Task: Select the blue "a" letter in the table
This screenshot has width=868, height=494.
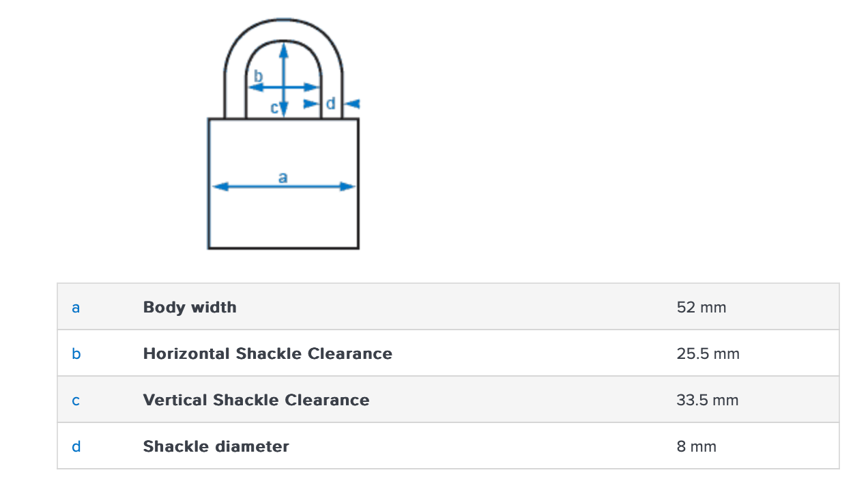Action: 76,307
